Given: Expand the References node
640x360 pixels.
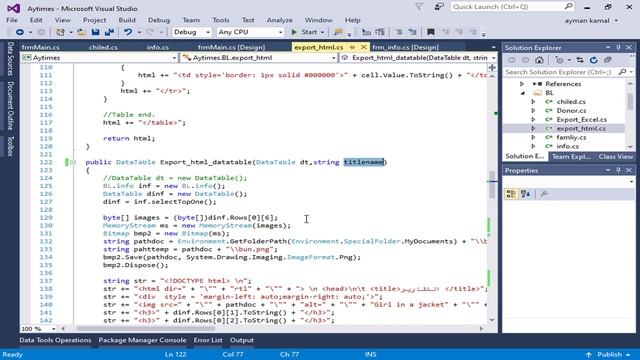Looking at the screenshot, I should (x=522, y=84).
